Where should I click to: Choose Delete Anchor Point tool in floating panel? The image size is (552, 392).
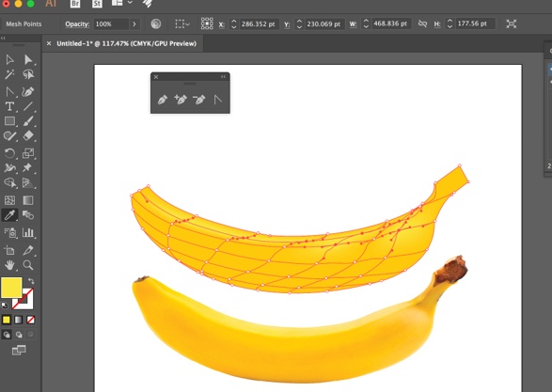point(199,100)
